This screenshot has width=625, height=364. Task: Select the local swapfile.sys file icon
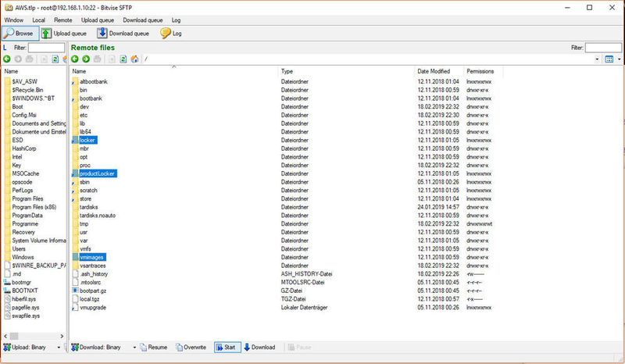[x=7, y=316]
